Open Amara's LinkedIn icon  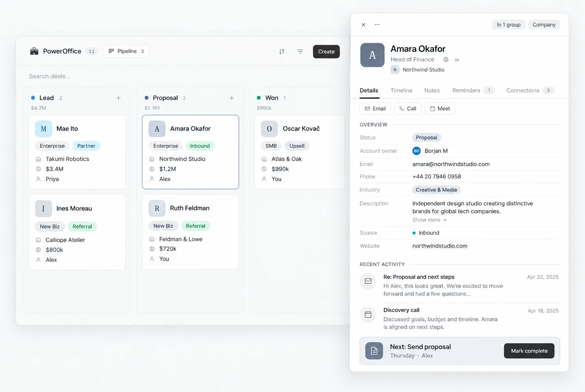(457, 60)
